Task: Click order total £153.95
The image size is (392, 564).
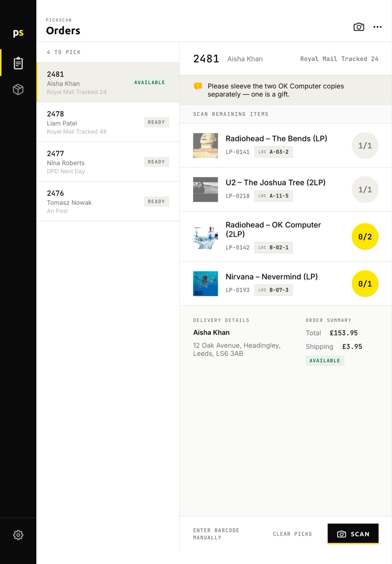Action: tap(344, 333)
